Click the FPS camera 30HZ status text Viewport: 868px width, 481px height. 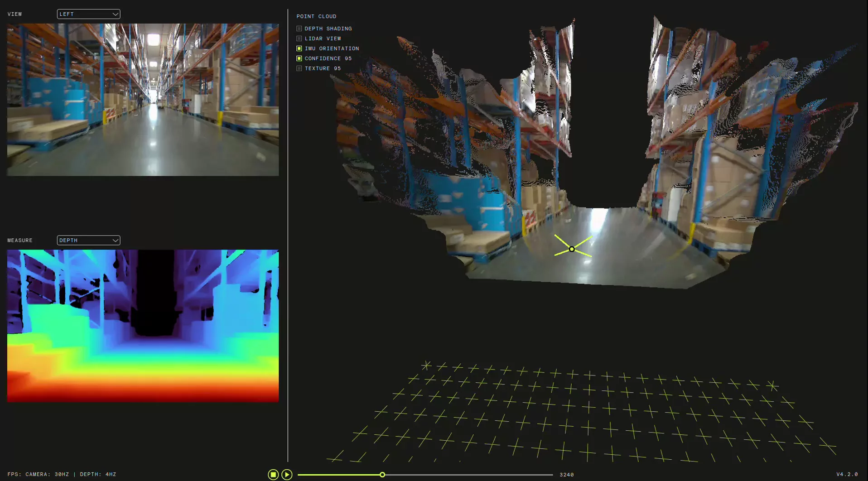pyautogui.click(x=39, y=474)
